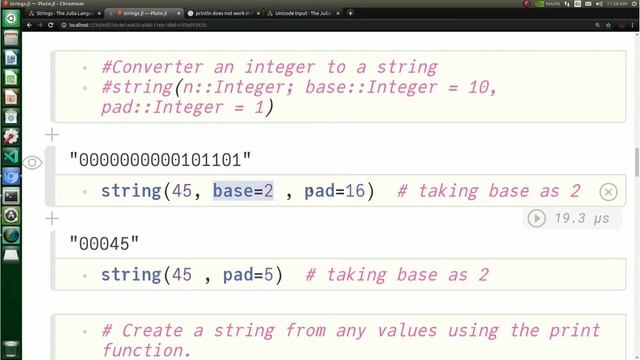Click the output "00045"
This screenshot has height=360, width=640.
(104, 244)
